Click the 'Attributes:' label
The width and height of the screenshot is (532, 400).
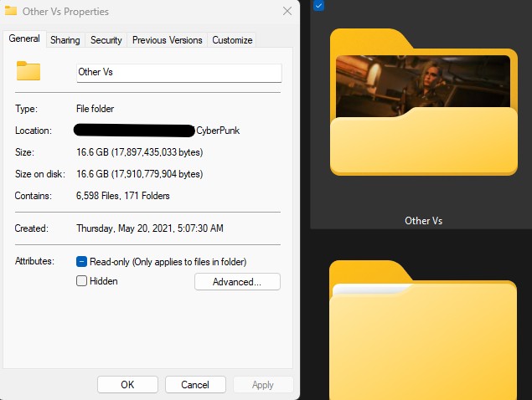(34, 261)
